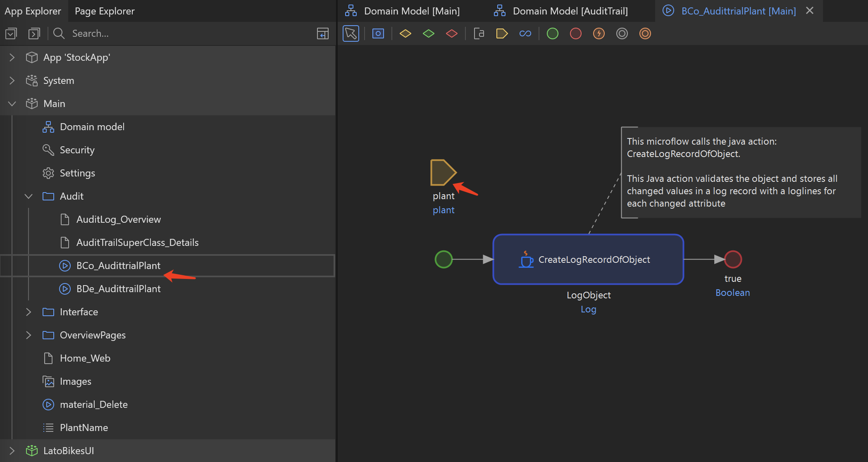Collapse the Audit folder

coord(29,196)
